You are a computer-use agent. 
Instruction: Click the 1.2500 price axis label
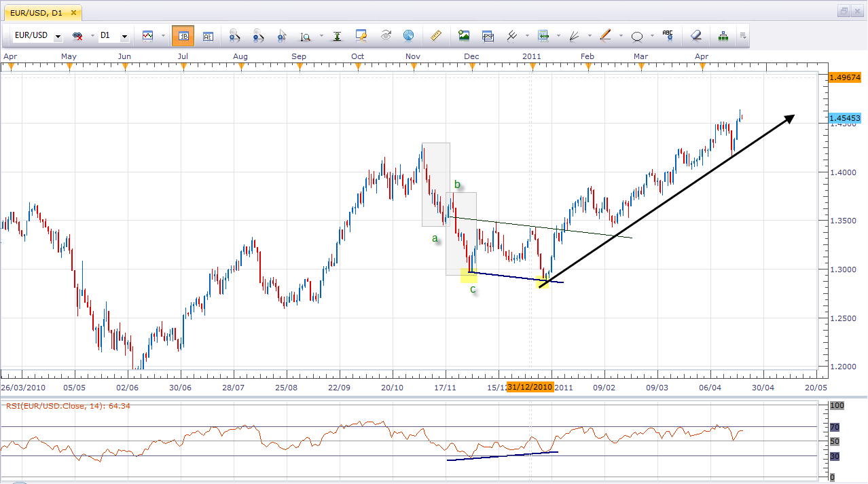click(843, 318)
